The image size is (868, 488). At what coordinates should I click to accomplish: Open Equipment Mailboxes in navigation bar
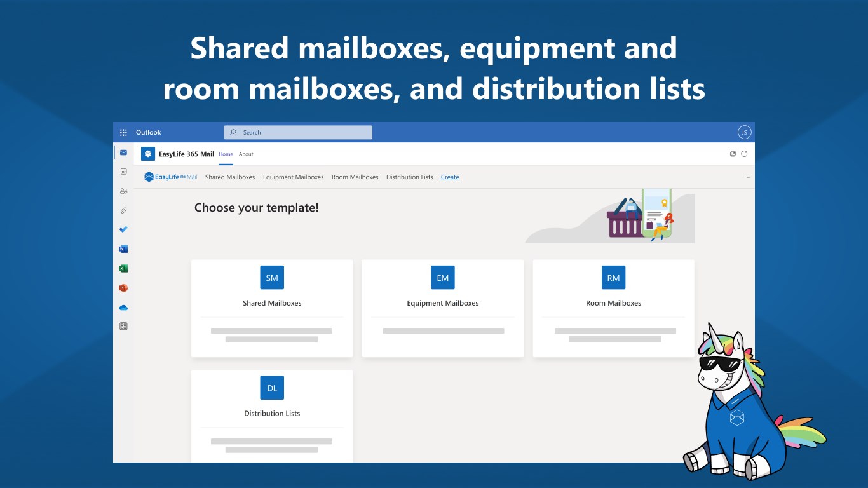click(x=293, y=177)
